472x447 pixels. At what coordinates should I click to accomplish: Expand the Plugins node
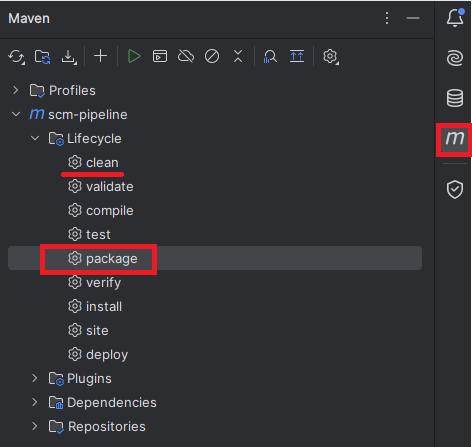[35, 378]
